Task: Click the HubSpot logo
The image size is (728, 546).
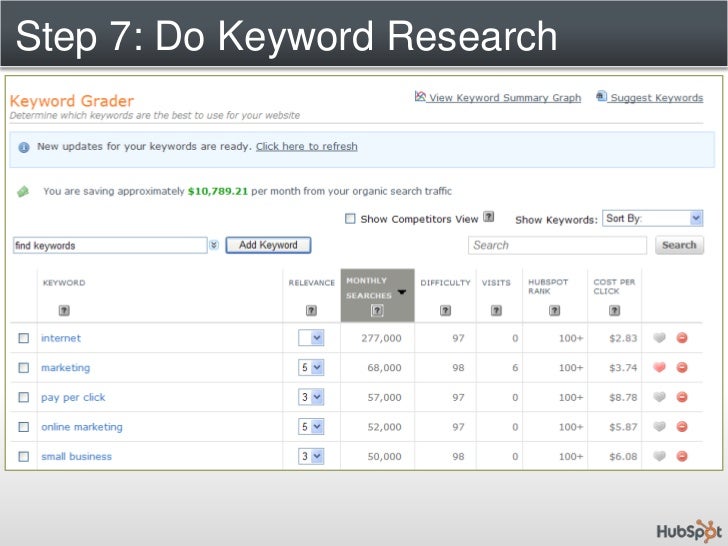Action: pos(689,531)
